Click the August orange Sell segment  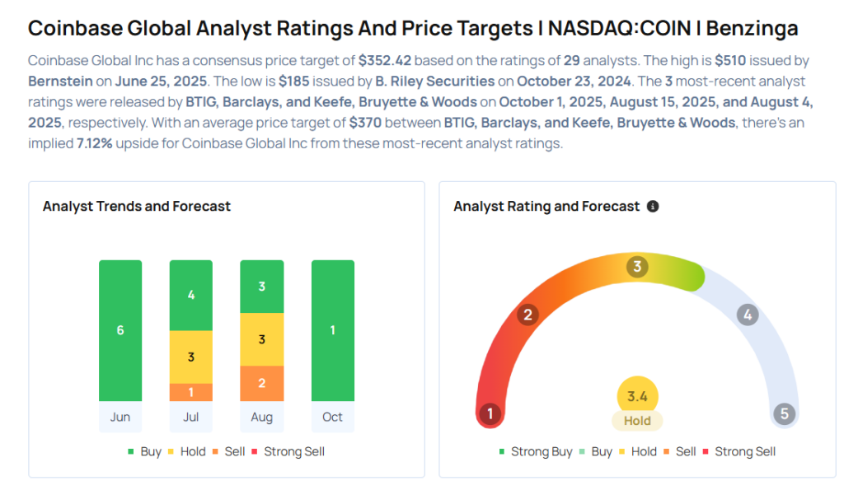click(261, 383)
